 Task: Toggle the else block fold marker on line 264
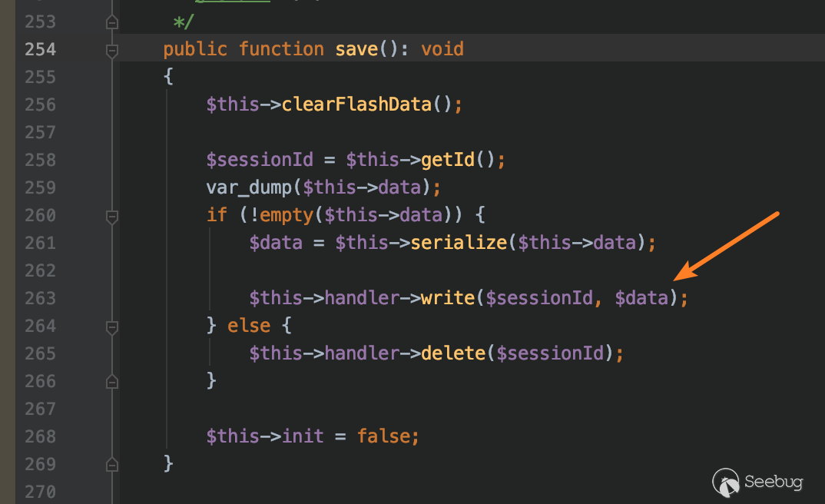click(112, 327)
